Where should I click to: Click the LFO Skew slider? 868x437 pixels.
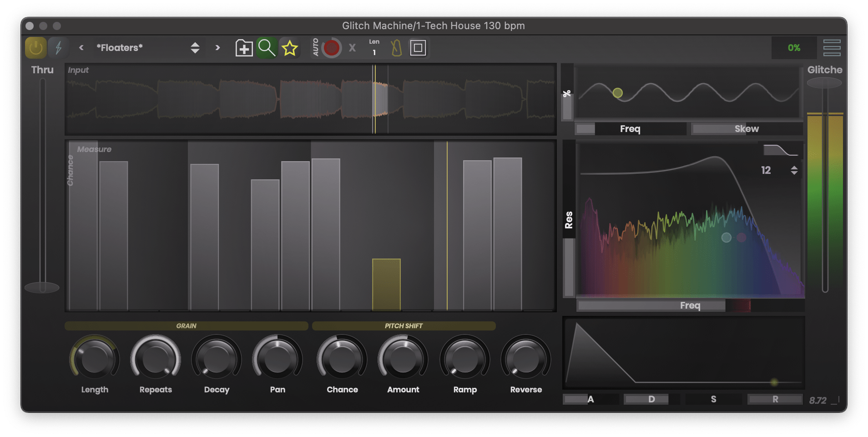coord(747,129)
